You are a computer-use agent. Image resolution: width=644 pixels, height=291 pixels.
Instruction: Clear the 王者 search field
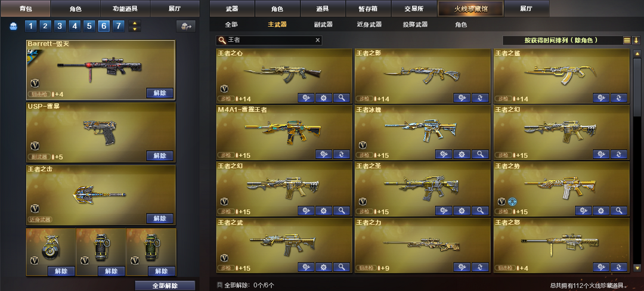point(317,40)
